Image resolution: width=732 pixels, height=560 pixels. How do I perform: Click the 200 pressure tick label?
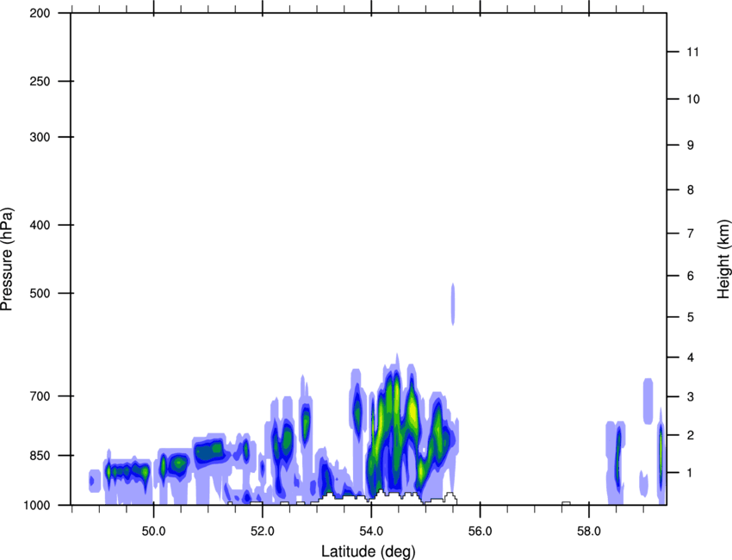coord(40,13)
